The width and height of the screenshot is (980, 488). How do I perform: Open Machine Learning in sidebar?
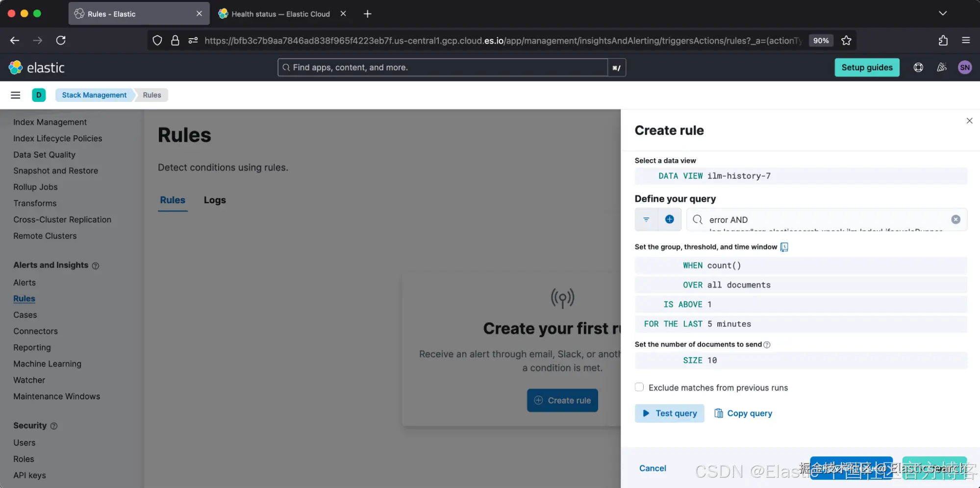47,364
